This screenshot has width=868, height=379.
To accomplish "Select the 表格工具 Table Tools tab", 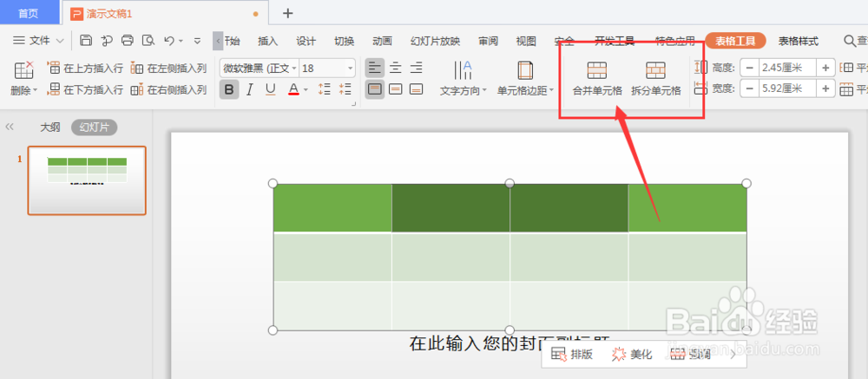I will point(735,41).
